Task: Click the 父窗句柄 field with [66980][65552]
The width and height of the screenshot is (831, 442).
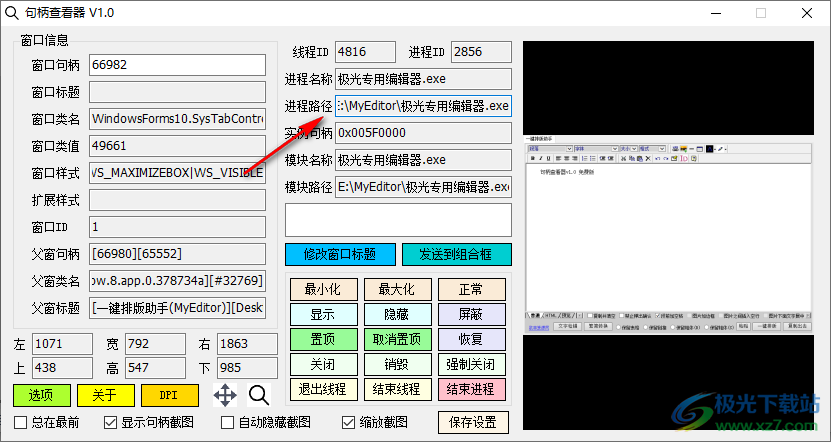Action: coord(178,254)
